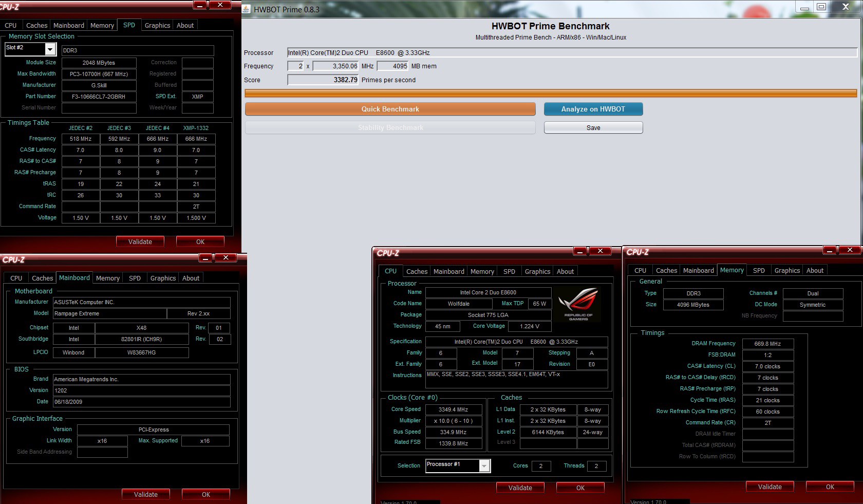
Task: Click Part Number field F3-10666CL7-2GBRH
Action: tap(99, 97)
